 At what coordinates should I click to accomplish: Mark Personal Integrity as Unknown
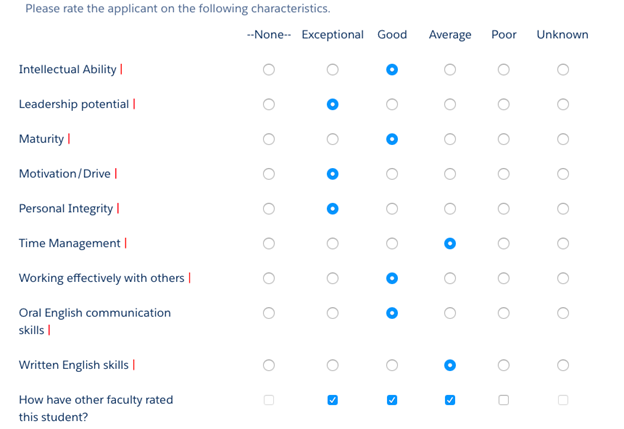pyautogui.click(x=563, y=209)
